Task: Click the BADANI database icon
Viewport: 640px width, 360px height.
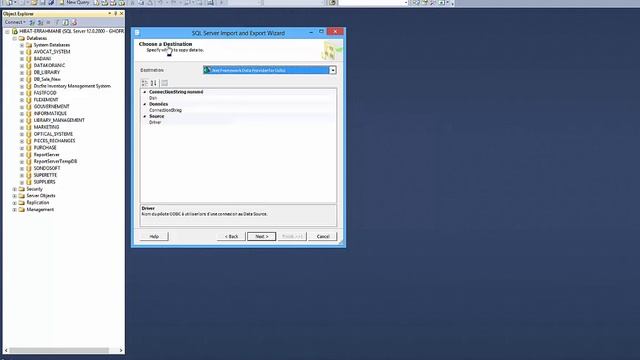Action: pyautogui.click(x=29, y=59)
